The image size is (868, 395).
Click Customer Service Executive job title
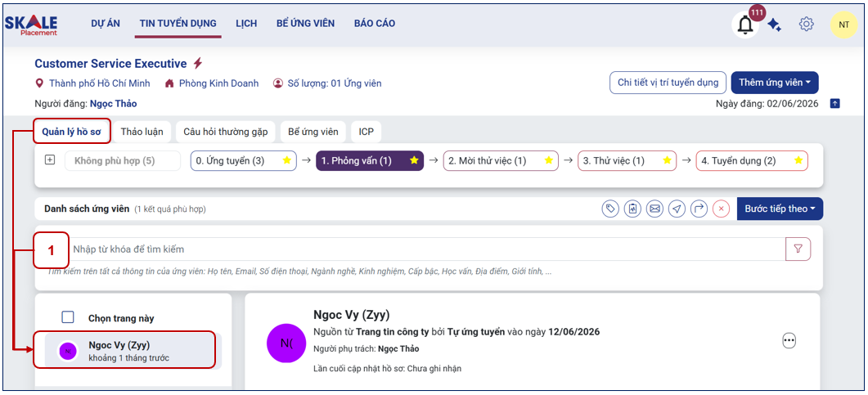pos(110,63)
